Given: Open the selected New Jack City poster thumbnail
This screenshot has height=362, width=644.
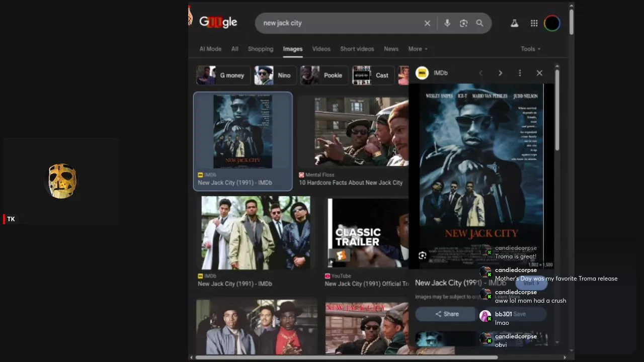Looking at the screenshot, I should 243,132.
